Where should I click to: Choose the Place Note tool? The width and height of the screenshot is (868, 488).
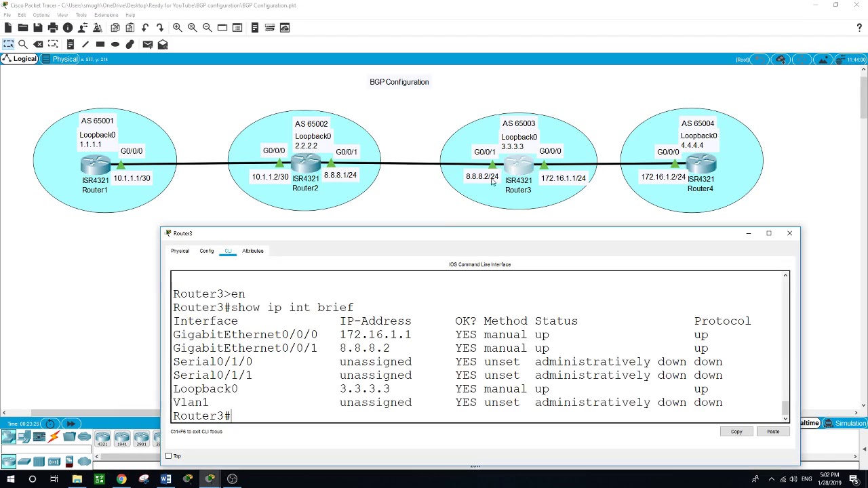pos(71,44)
